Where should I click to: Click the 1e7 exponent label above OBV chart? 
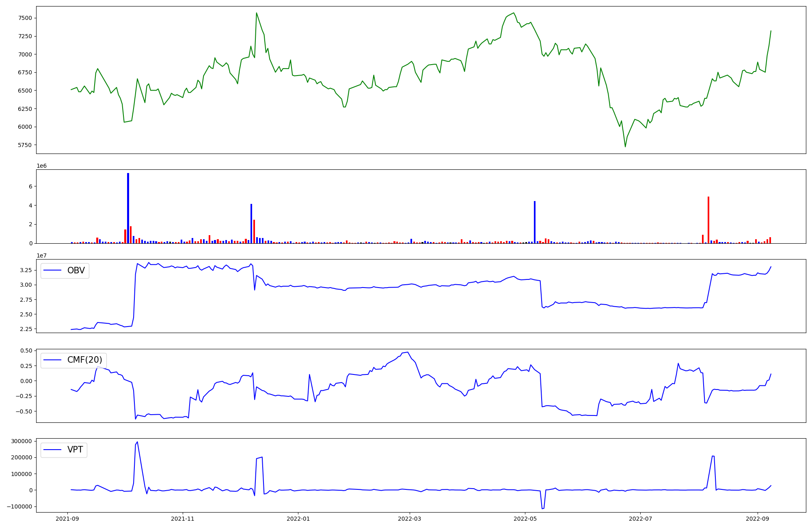[41, 255]
